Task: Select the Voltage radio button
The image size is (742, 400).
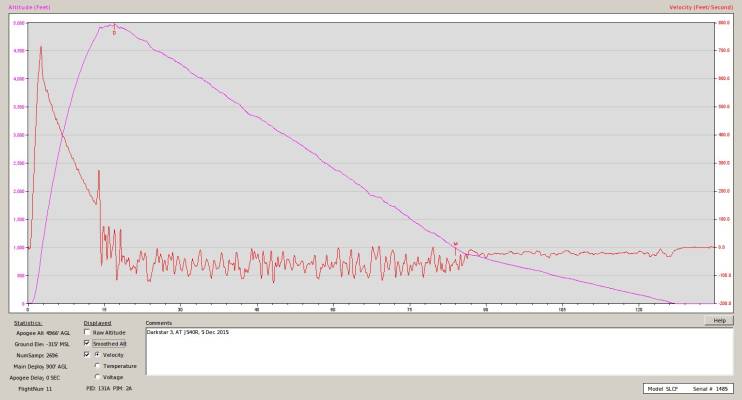Action: [x=97, y=376]
